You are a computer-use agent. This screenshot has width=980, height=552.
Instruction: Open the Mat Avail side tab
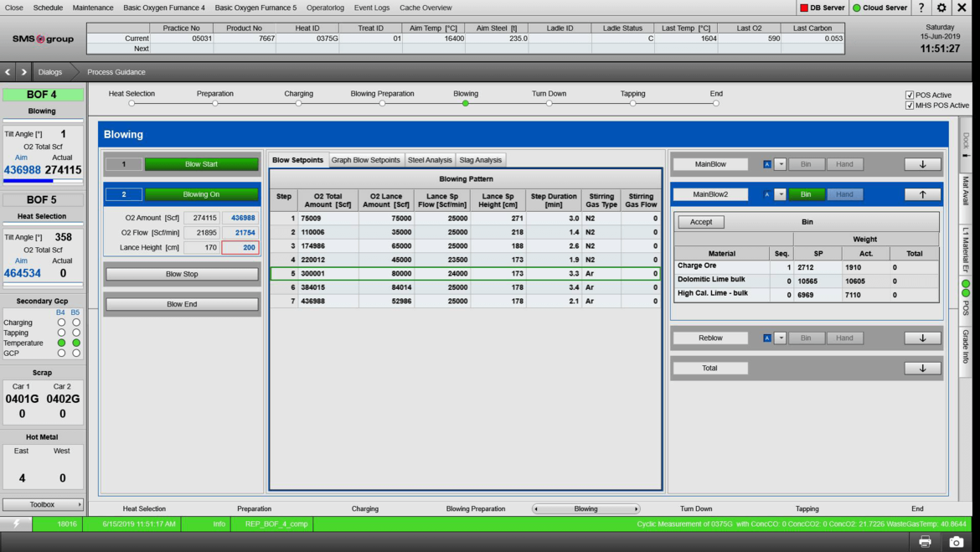tap(966, 191)
